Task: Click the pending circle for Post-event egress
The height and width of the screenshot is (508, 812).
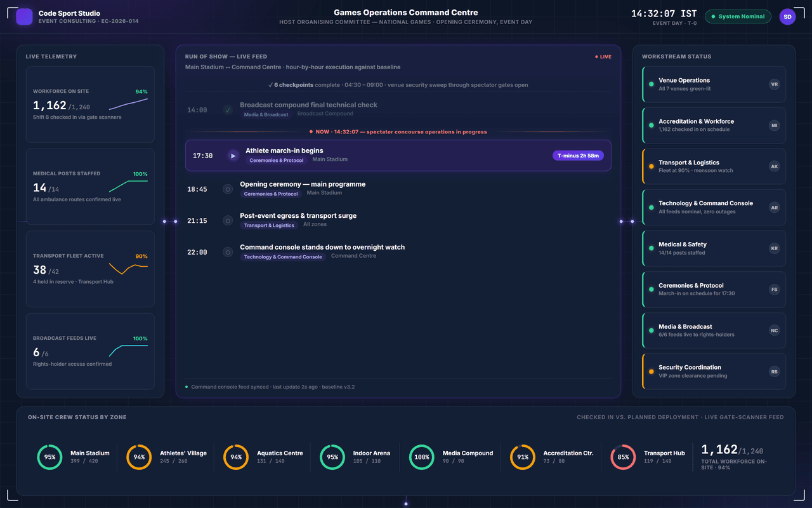Action: (x=228, y=220)
